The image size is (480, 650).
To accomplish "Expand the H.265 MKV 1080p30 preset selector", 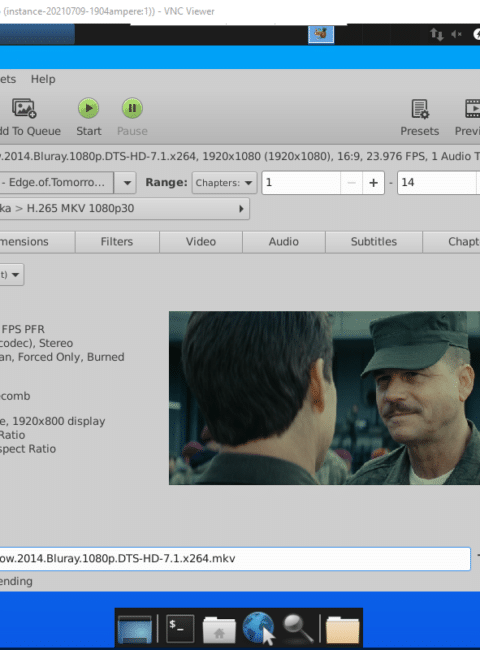I will coord(124,209).
